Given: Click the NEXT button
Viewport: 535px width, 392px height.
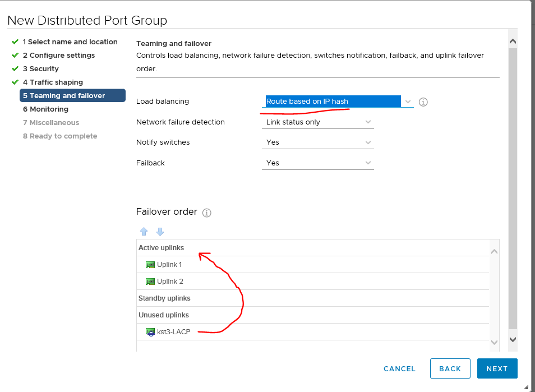Looking at the screenshot, I should (x=497, y=368).
